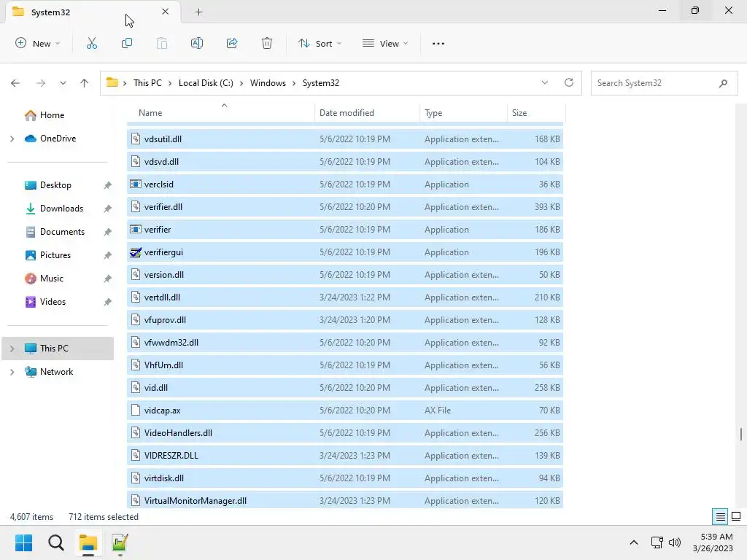Go up one folder level arrow
The height and width of the screenshot is (560, 747).
pos(85,83)
